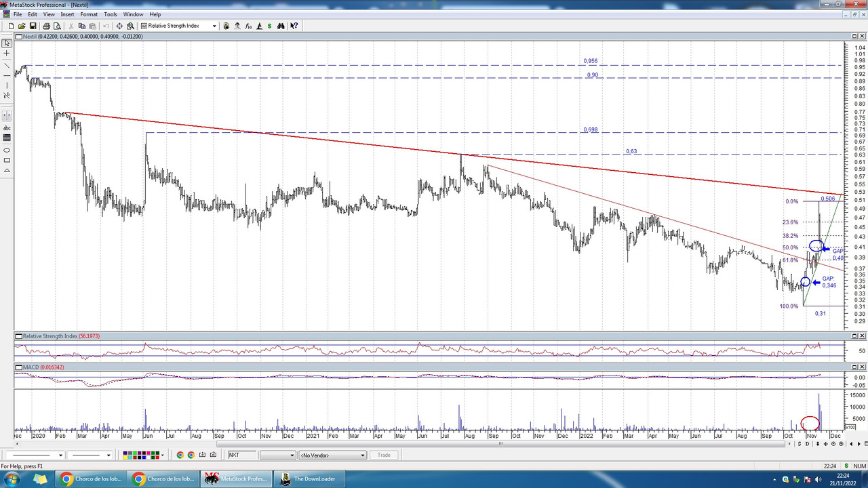Select the arrow pointer tool
The width and height of the screenshot is (868, 488).
coord(7,43)
